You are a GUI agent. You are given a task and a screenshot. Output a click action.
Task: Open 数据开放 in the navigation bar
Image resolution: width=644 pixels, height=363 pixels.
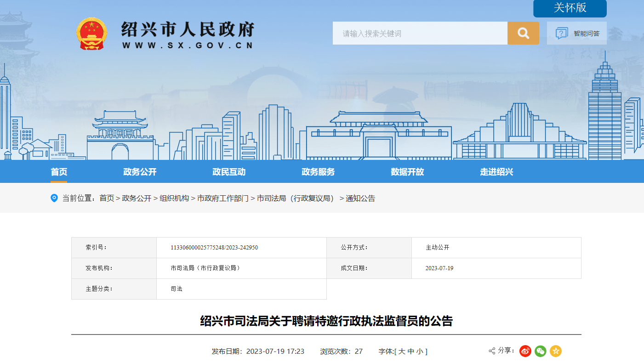tap(407, 172)
